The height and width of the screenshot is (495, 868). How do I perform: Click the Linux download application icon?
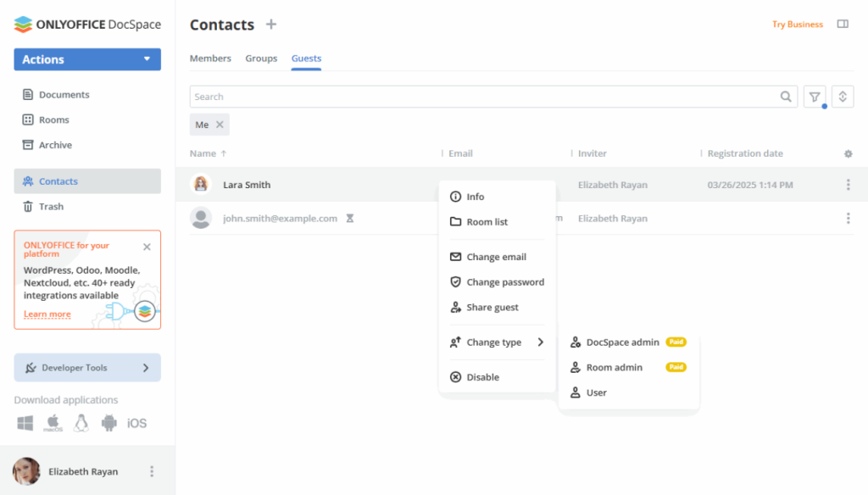click(81, 423)
